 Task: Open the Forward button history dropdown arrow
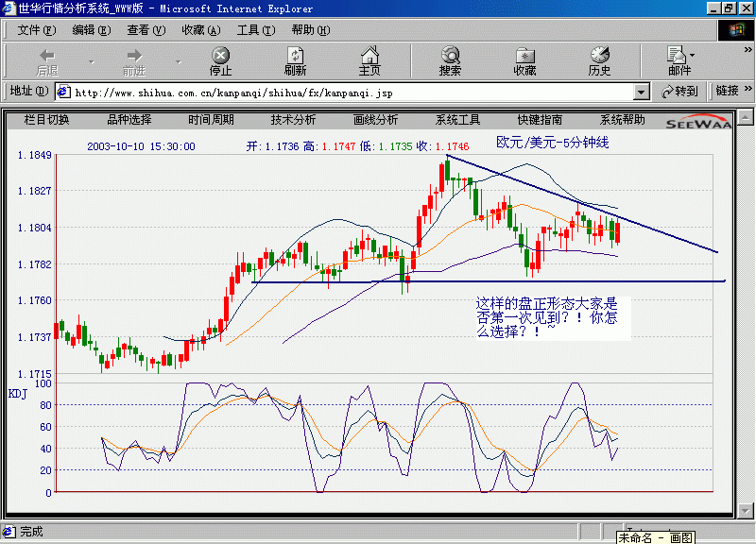[x=178, y=62]
